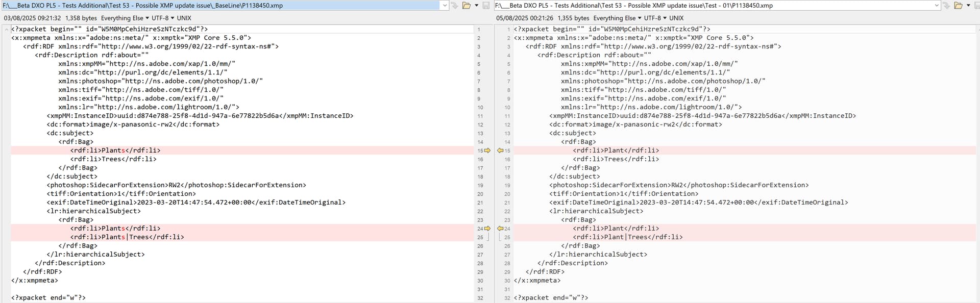Image resolution: width=980 pixels, height=303 pixels.
Task: Open left file with folder browse icon
Action: 466,6
